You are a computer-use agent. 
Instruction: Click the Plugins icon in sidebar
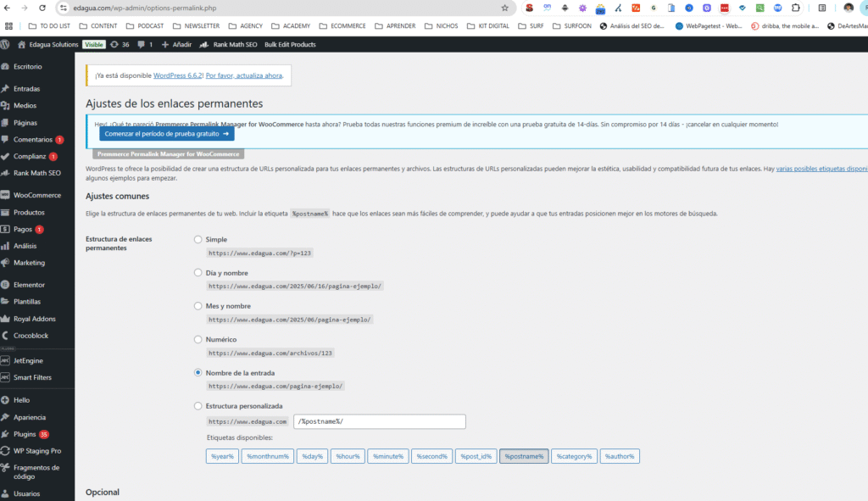coord(6,434)
